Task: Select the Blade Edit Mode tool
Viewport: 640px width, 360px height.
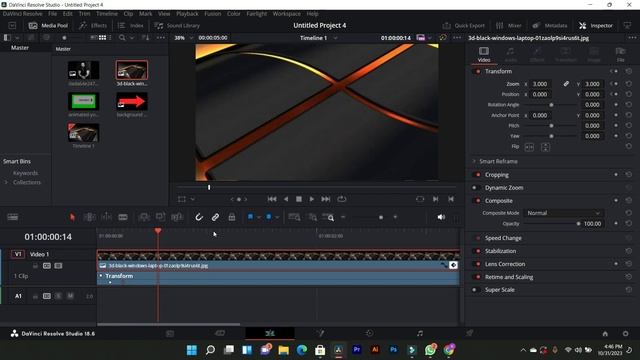Action: pyautogui.click(x=123, y=217)
